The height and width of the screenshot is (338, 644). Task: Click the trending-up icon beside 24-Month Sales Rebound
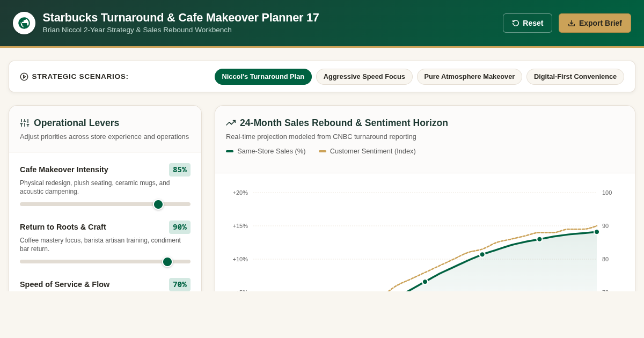pos(231,123)
